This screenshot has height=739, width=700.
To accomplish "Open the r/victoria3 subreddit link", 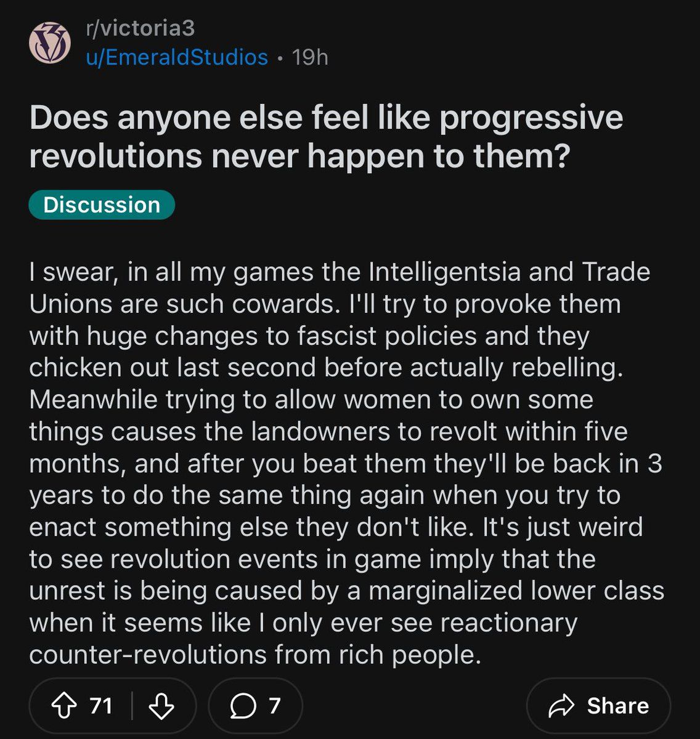I will click(x=140, y=28).
